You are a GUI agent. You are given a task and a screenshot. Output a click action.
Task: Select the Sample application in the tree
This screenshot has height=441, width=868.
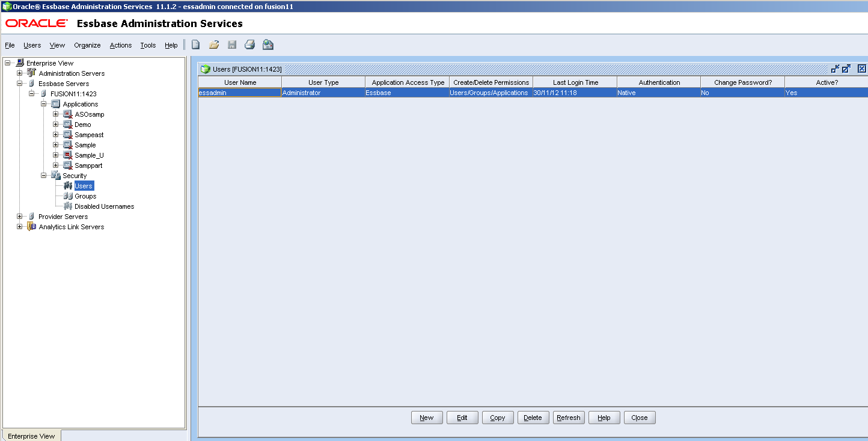[x=85, y=144]
